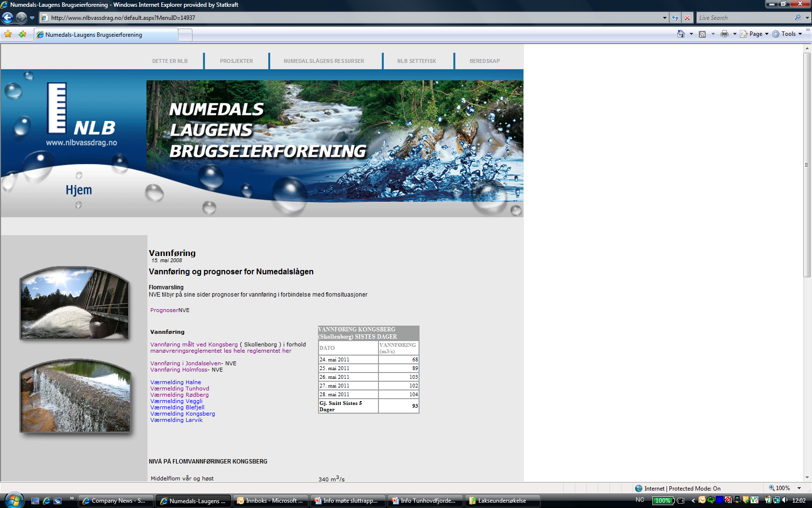
Task: Click the browser Forward arrow button
Action: [21, 18]
